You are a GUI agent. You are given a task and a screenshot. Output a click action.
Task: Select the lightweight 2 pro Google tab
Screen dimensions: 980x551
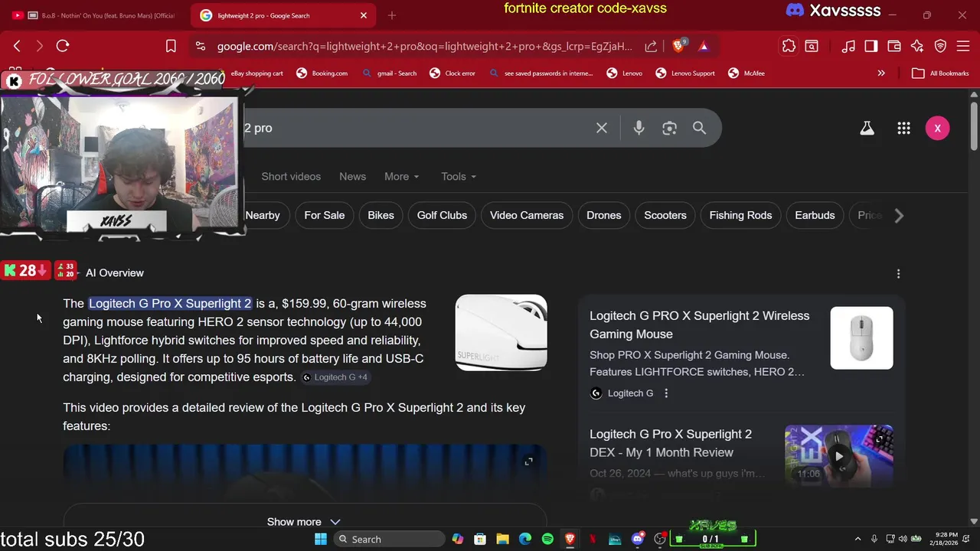[283, 15]
